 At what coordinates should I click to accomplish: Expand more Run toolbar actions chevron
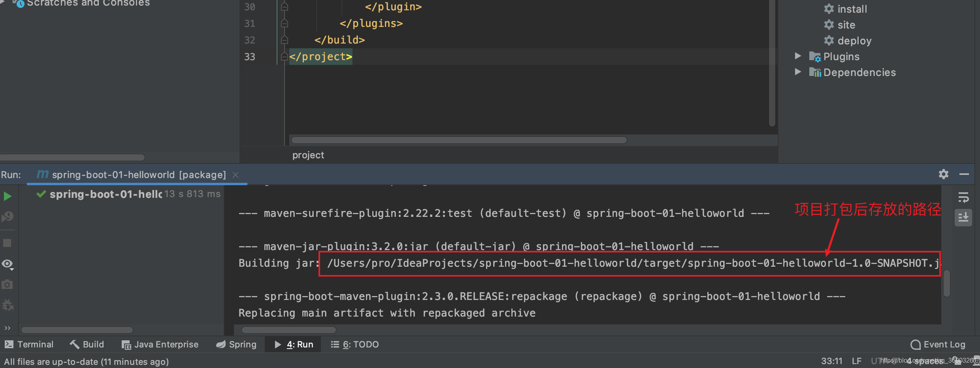coord(7,328)
